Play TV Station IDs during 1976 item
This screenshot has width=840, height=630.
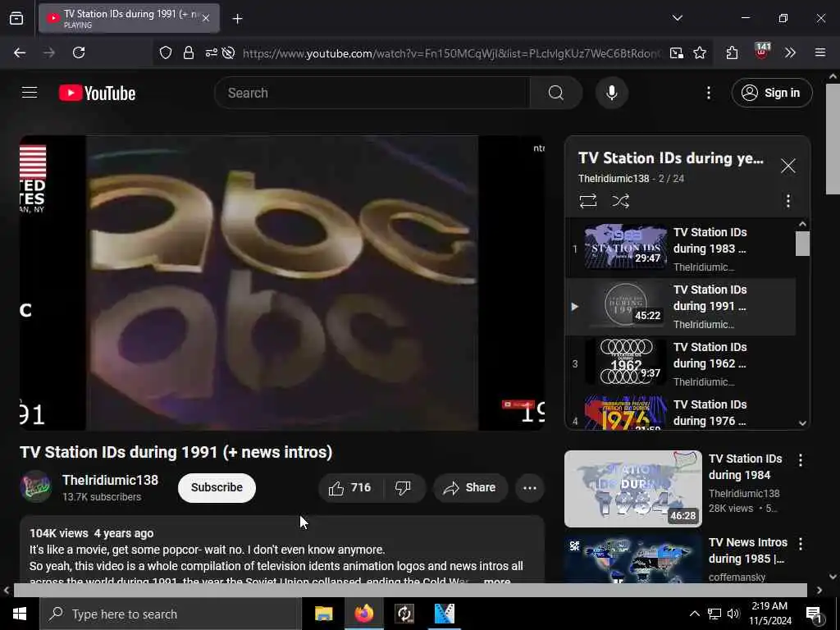680,413
